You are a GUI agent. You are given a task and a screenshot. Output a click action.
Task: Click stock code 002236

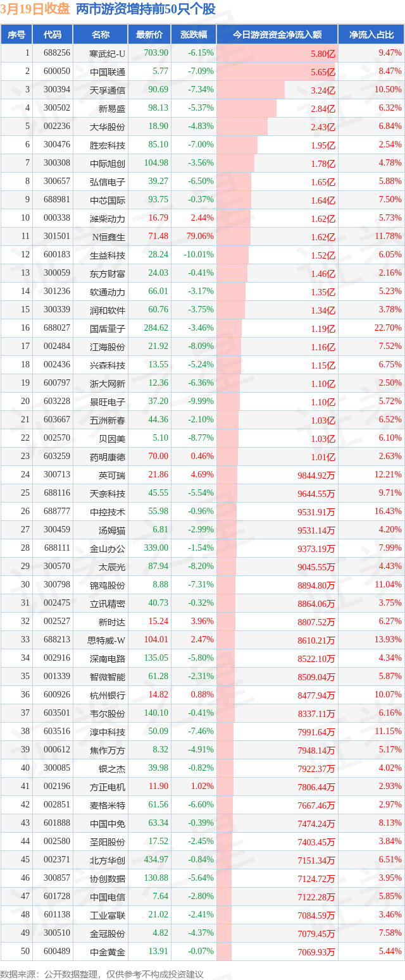pos(58,127)
